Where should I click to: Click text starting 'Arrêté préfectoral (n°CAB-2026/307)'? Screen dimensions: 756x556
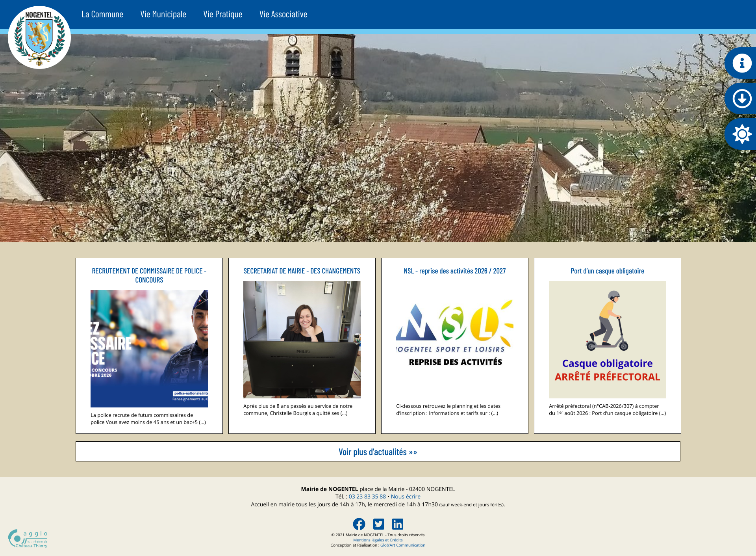click(608, 409)
